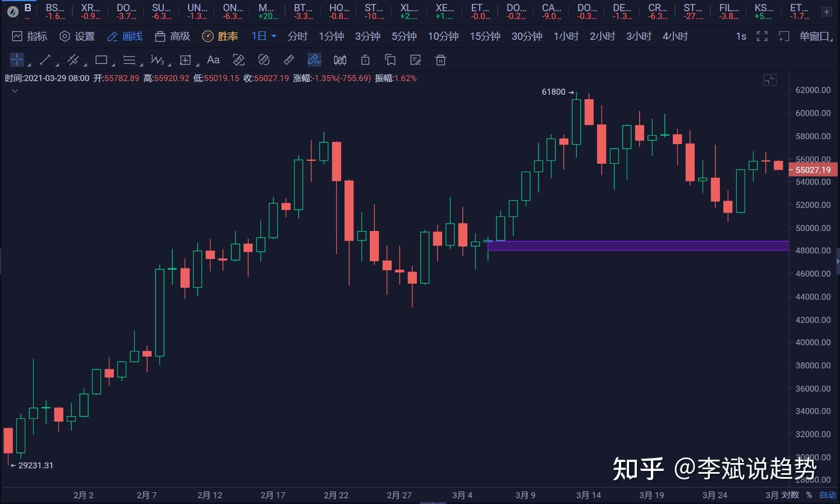
Task: Open the UN... symbol tab
Action: pyautogui.click(x=197, y=11)
